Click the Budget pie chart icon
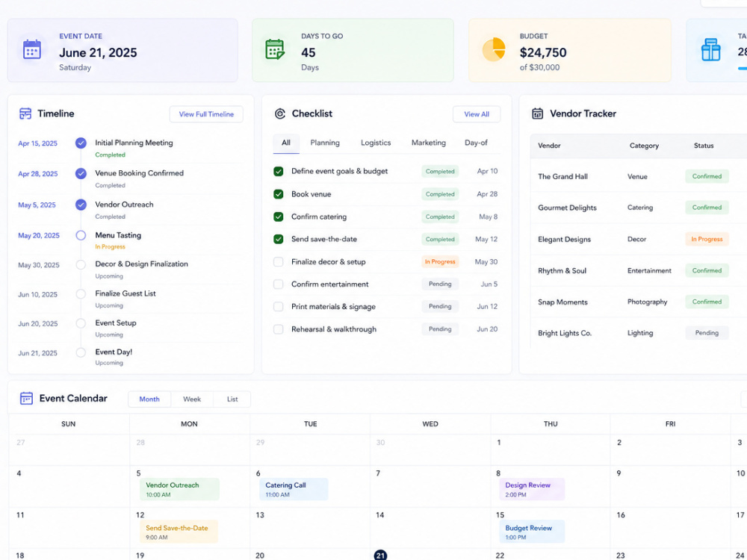747x560 pixels. click(x=494, y=49)
